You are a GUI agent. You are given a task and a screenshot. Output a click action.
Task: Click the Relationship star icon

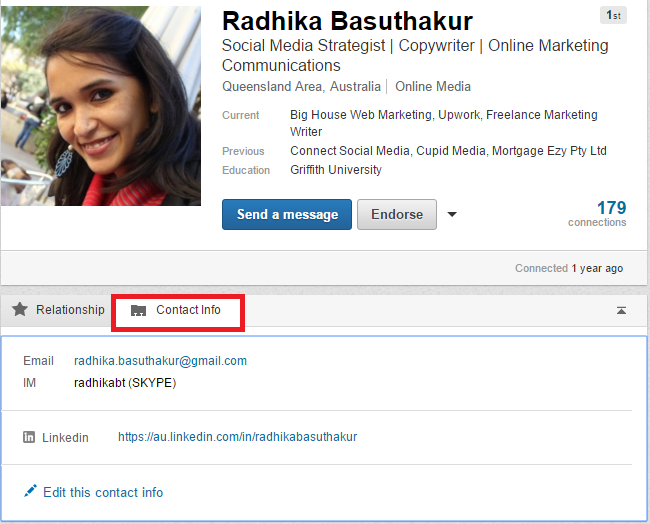pyautogui.click(x=19, y=309)
